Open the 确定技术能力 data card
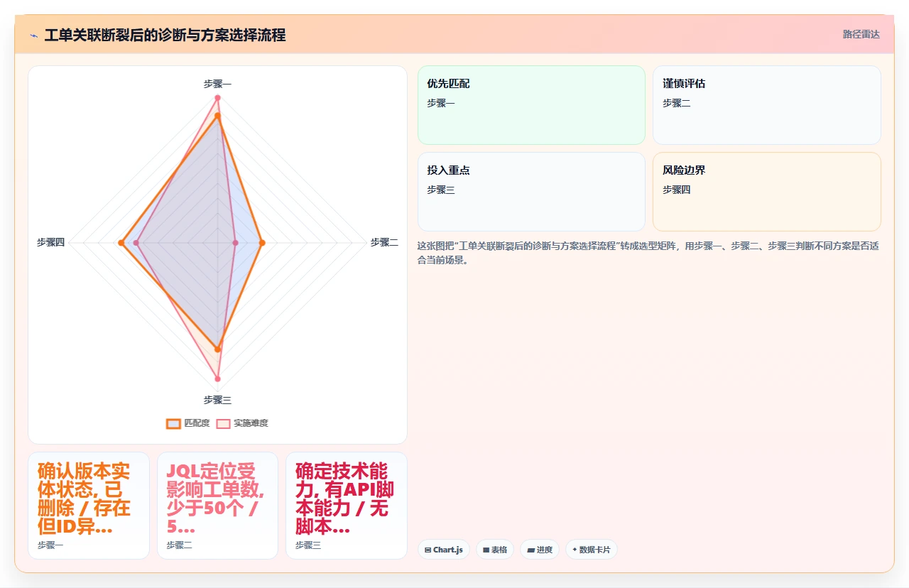The height and width of the screenshot is (588, 909). tap(347, 506)
